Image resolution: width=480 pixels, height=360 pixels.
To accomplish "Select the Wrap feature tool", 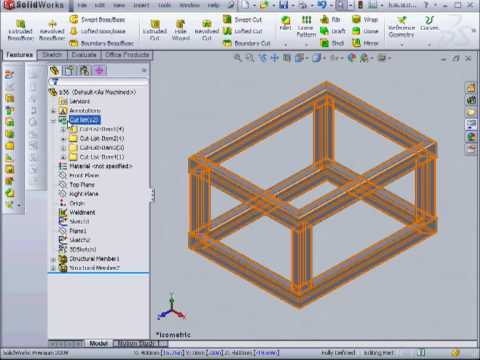I will click(x=365, y=20).
